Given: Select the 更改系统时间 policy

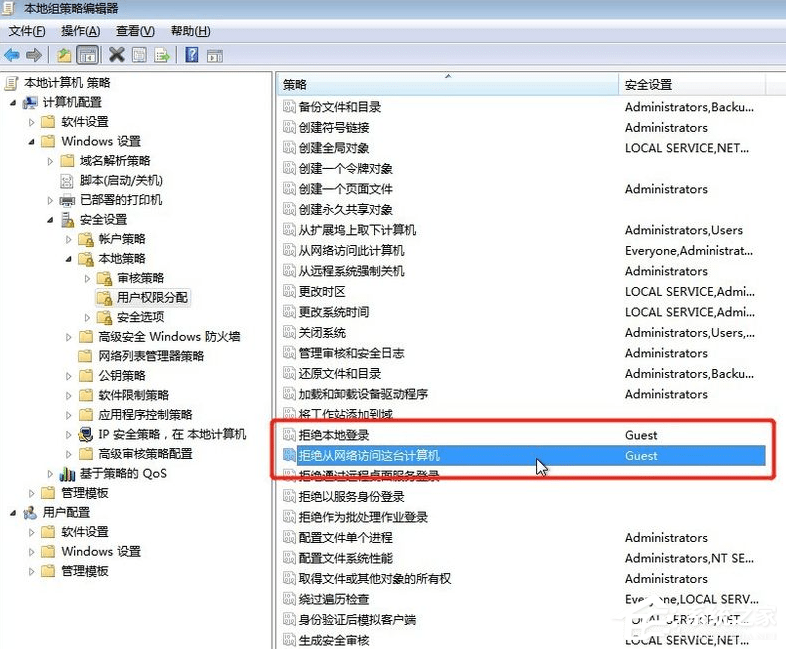Looking at the screenshot, I should pyautogui.click(x=334, y=312).
